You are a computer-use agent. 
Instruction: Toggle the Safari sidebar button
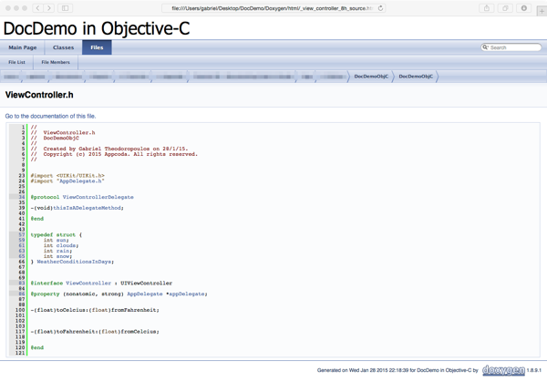pyautogui.click(x=66, y=8)
